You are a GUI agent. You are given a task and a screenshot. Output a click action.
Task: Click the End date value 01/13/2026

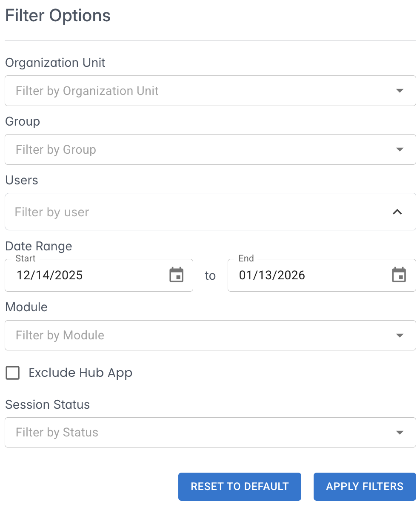click(x=272, y=275)
